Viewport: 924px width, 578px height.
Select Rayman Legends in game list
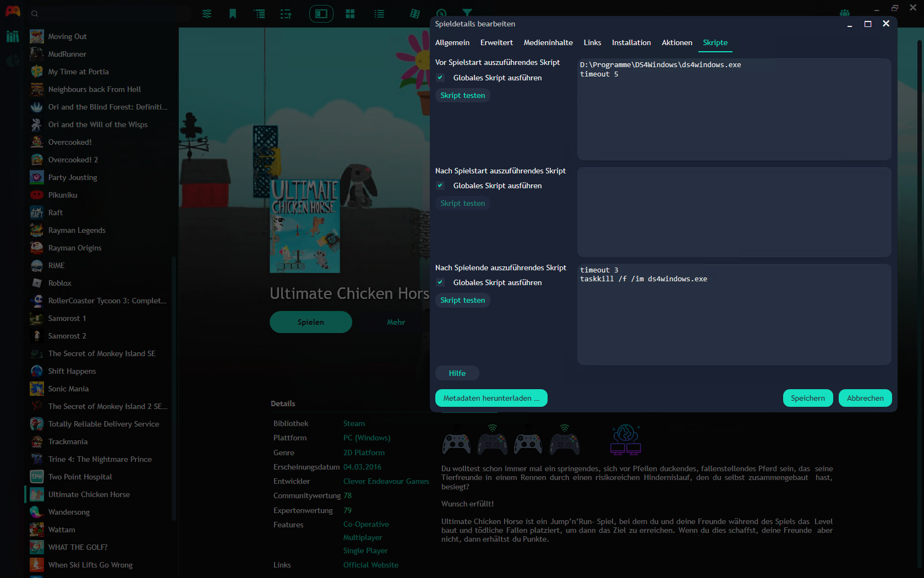pos(99,230)
